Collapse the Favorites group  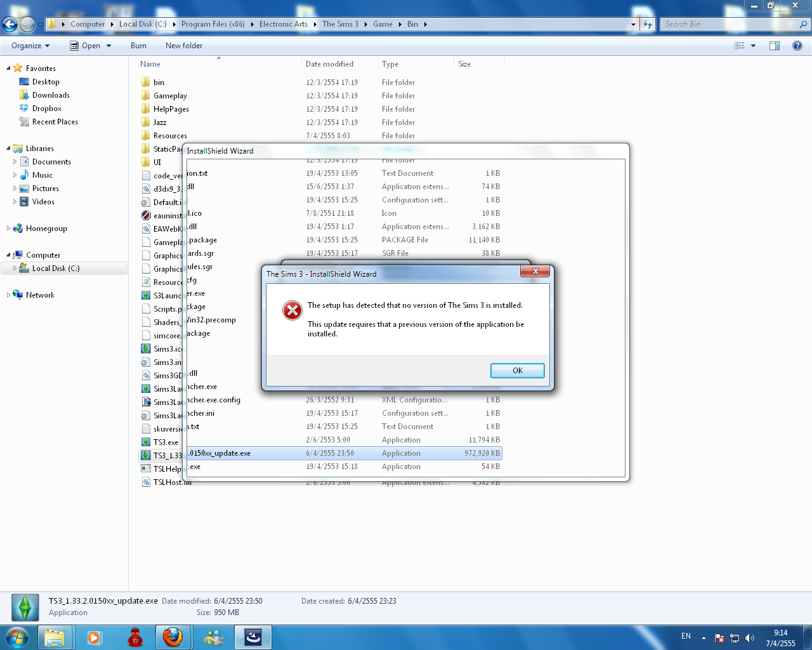(8, 69)
